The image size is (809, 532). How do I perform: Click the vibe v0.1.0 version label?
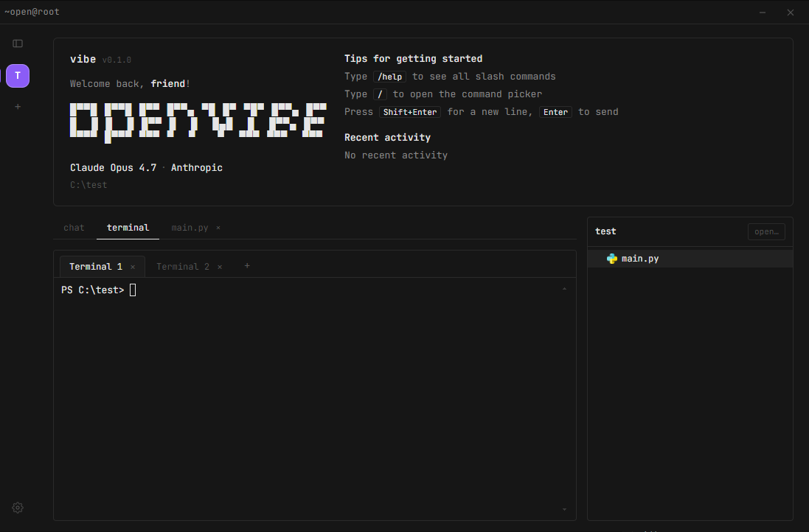point(100,59)
